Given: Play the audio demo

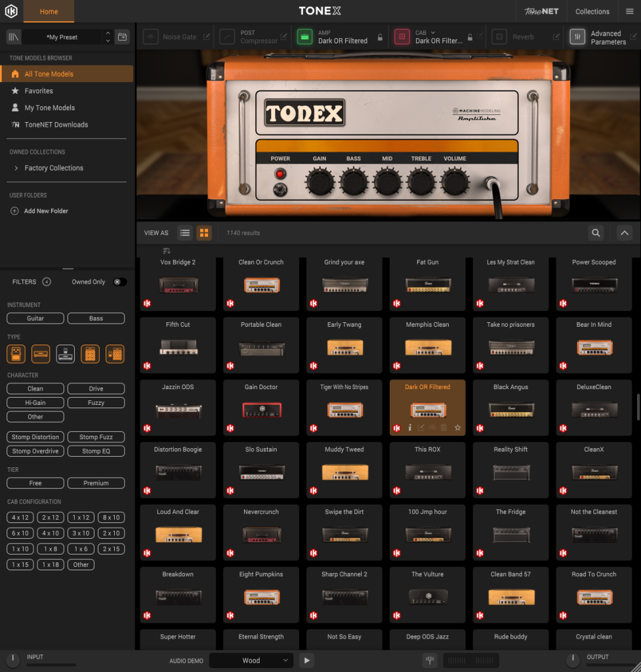Looking at the screenshot, I should pos(306,660).
